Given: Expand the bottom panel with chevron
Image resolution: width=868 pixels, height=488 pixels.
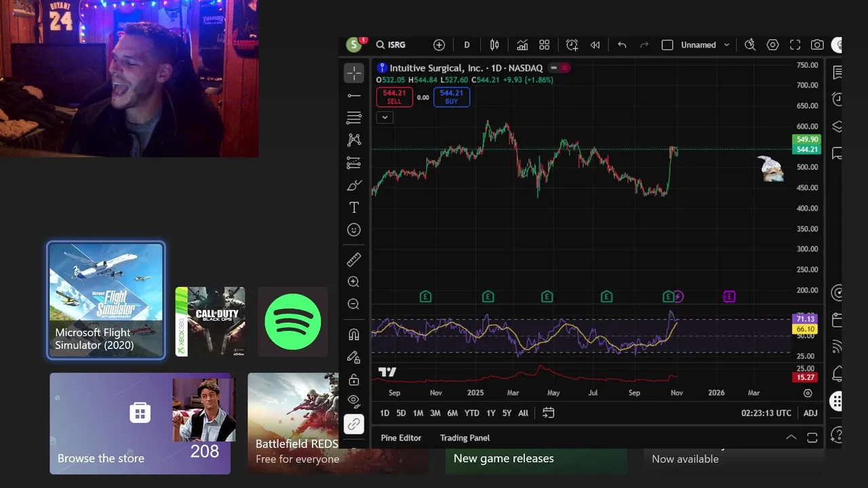Looking at the screenshot, I should point(791,438).
